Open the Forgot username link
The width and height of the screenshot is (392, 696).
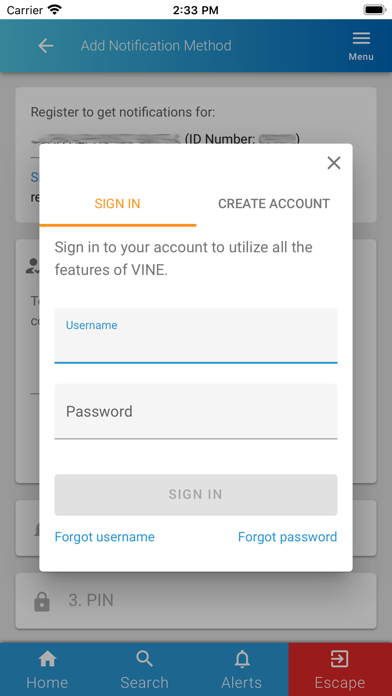(x=105, y=537)
